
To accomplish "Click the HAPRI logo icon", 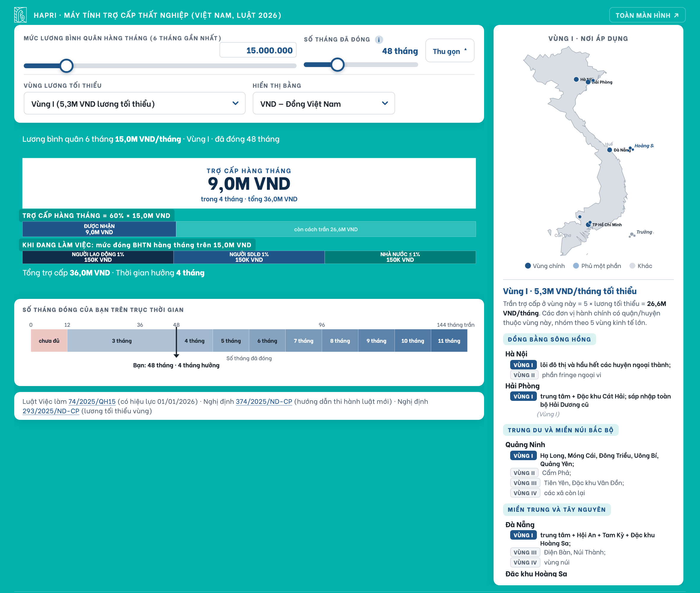I will 20,15.
